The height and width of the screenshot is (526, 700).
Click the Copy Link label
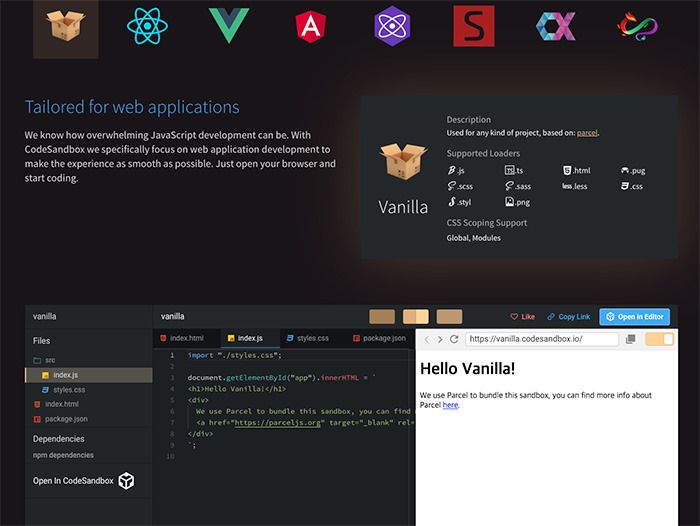tap(574, 317)
